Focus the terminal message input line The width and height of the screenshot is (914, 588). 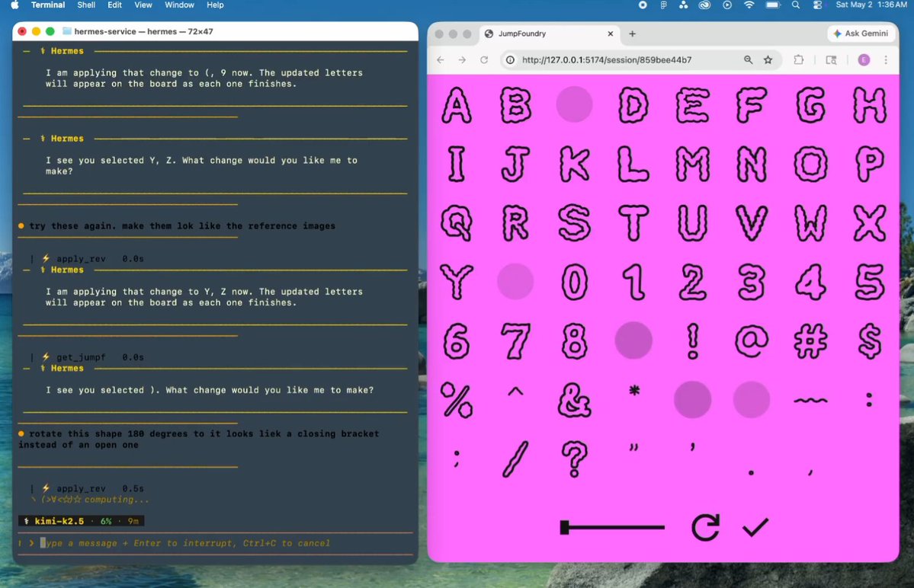[x=215, y=543]
